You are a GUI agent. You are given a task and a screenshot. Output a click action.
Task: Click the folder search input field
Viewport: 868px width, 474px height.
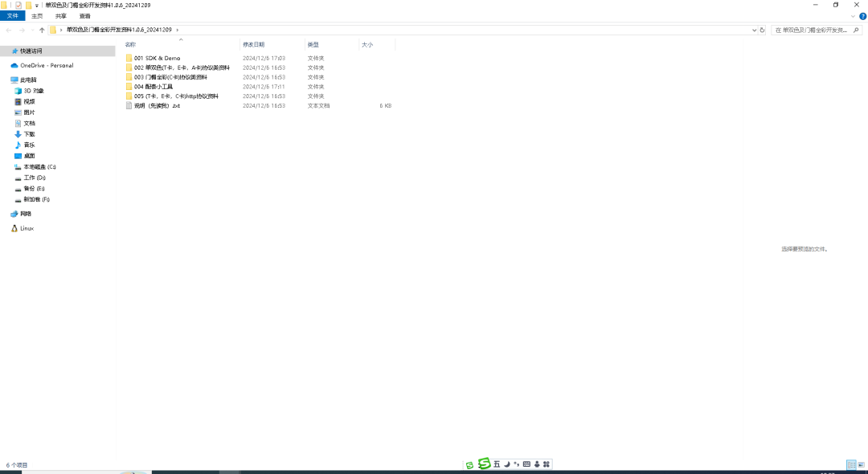(x=812, y=30)
